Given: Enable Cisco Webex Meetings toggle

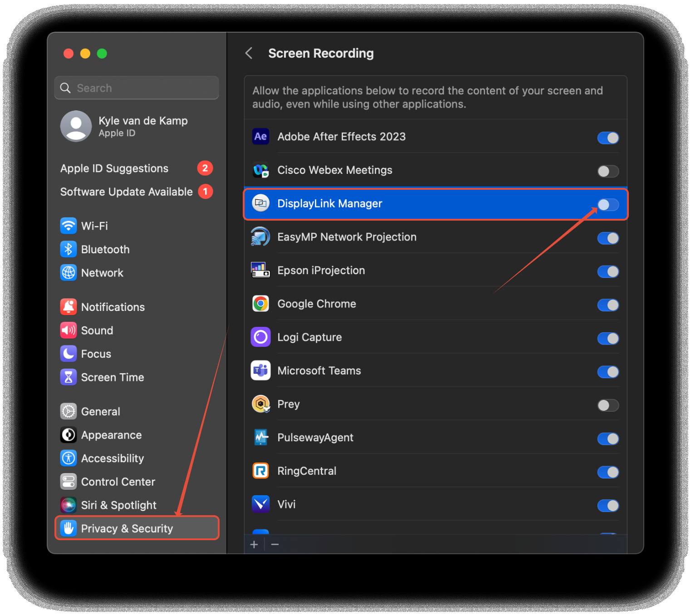Looking at the screenshot, I should tap(608, 171).
